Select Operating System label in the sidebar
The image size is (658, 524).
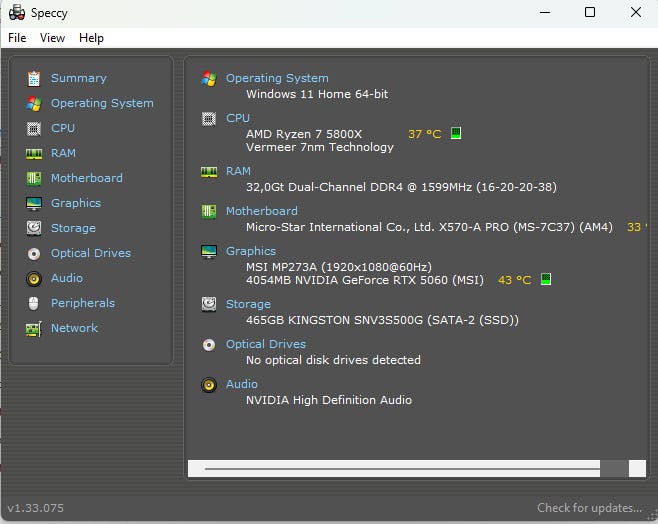(102, 103)
